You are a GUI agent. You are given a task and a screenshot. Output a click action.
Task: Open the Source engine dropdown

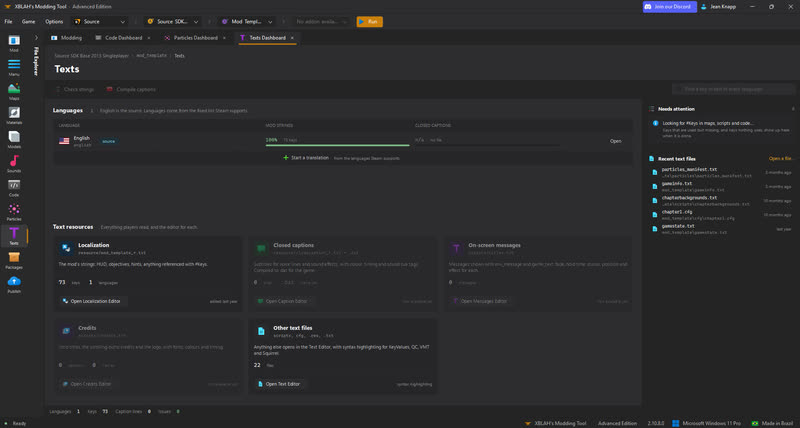(99, 21)
